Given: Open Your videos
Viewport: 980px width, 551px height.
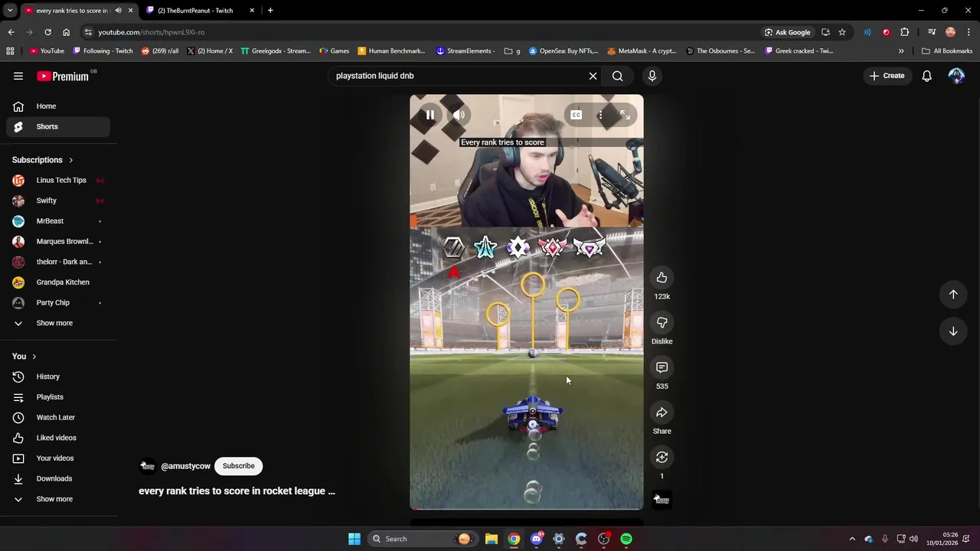Looking at the screenshot, I should click(x=58, y=458).
